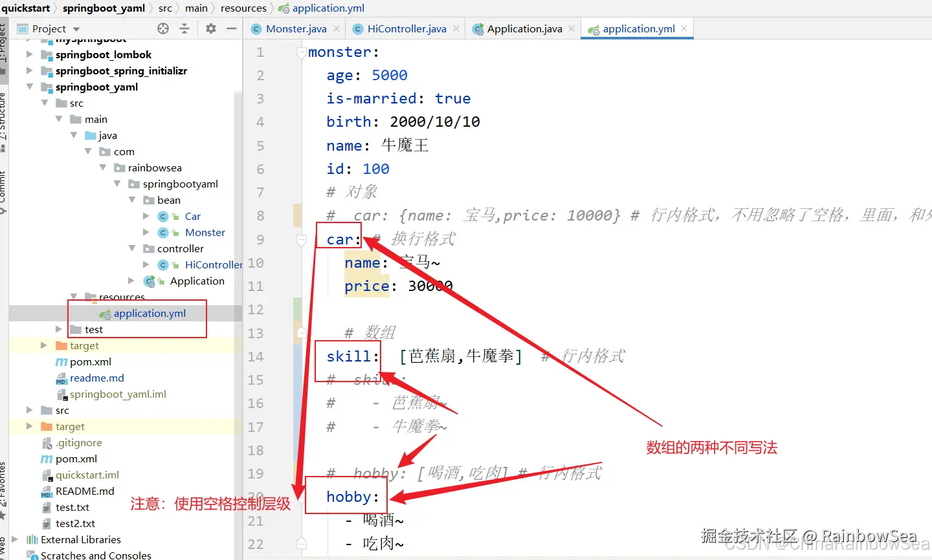Select .gitignore file in the tree

coord(78,442)
